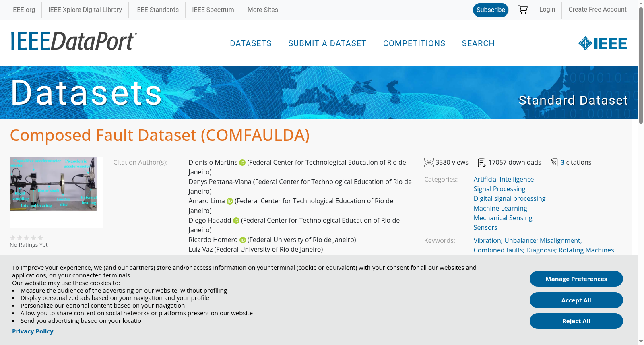644x345 pixels.
Task: Click the 'No Ratings Yet' text
Action: [29, 245]
